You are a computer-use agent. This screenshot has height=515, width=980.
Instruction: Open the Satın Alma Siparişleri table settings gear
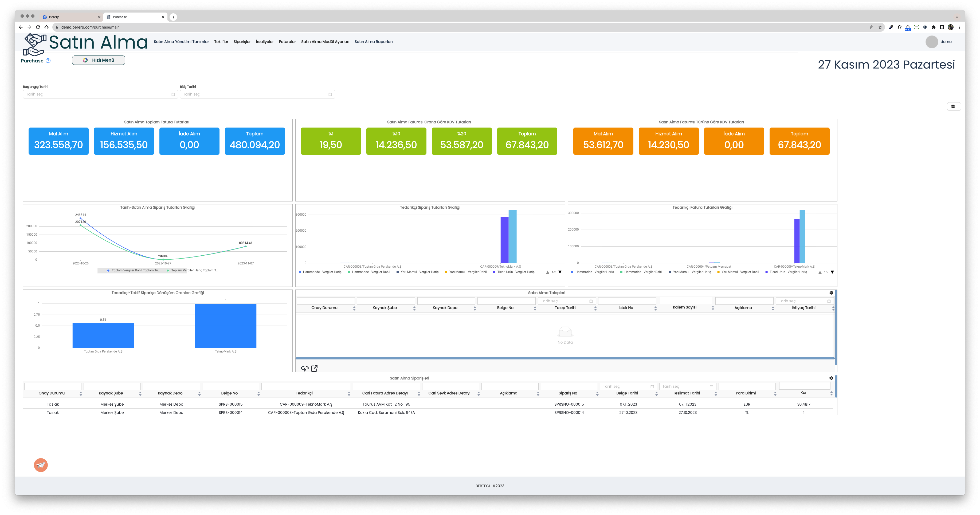(x=831, y=379)
